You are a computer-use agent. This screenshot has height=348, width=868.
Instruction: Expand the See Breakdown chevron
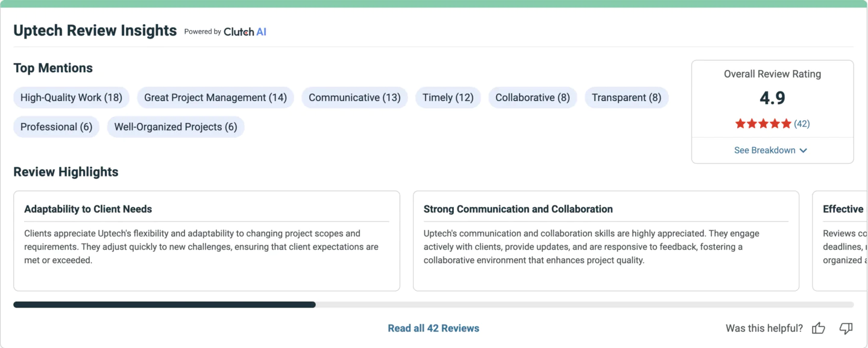pos(803,151)
